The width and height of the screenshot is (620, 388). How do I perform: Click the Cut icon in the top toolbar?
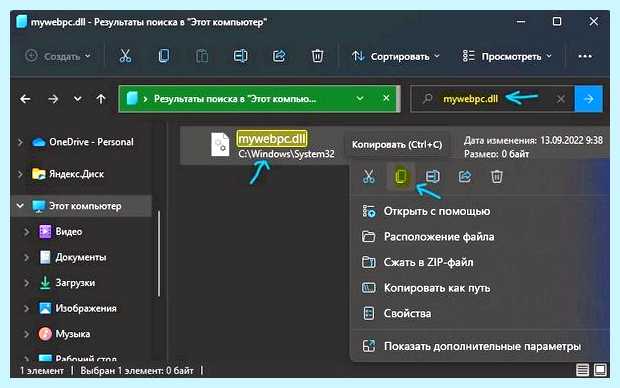pos(125,56)
